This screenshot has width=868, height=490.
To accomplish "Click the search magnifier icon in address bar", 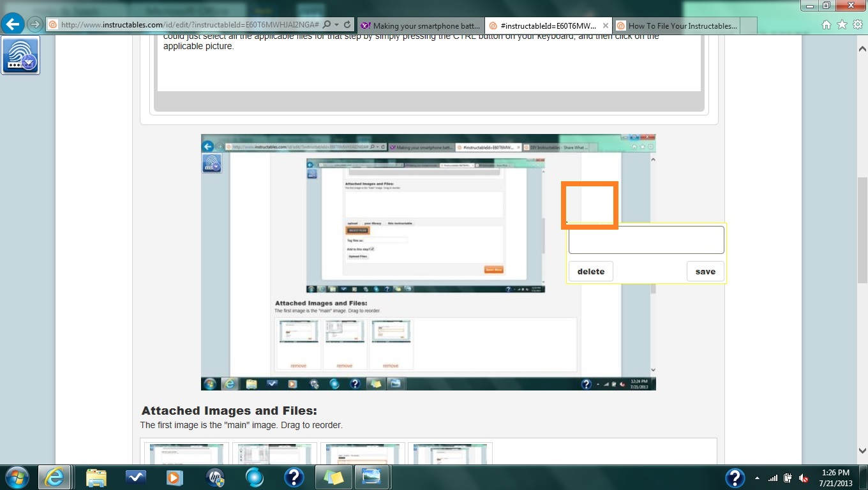I will tap(327, 25).
